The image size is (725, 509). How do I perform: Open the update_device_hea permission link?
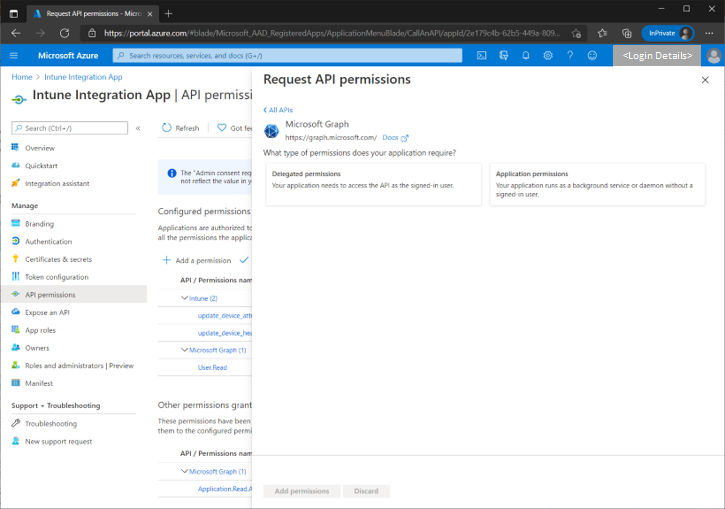(x=225, y=333)
